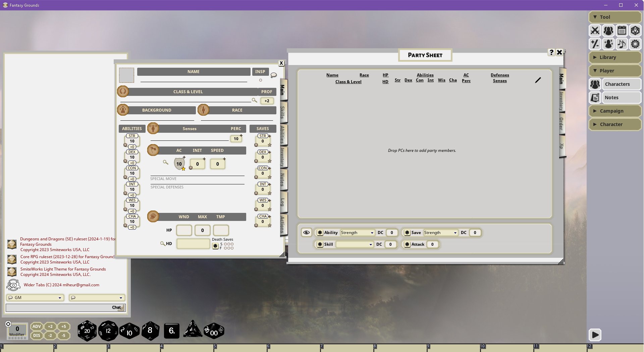
Task: Toggle STR save proficiency star
Action: tap(269, 145)
